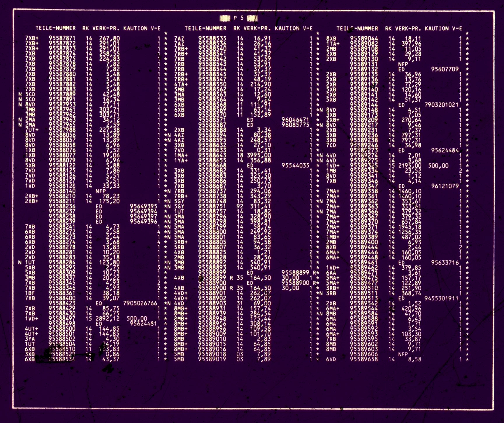504x423 pixels.
Task: Select part number 95588931
Action: tap(213, 308)
